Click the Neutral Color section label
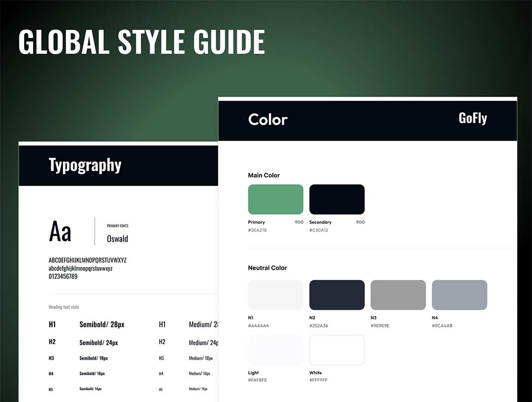 tap(267, 268)
